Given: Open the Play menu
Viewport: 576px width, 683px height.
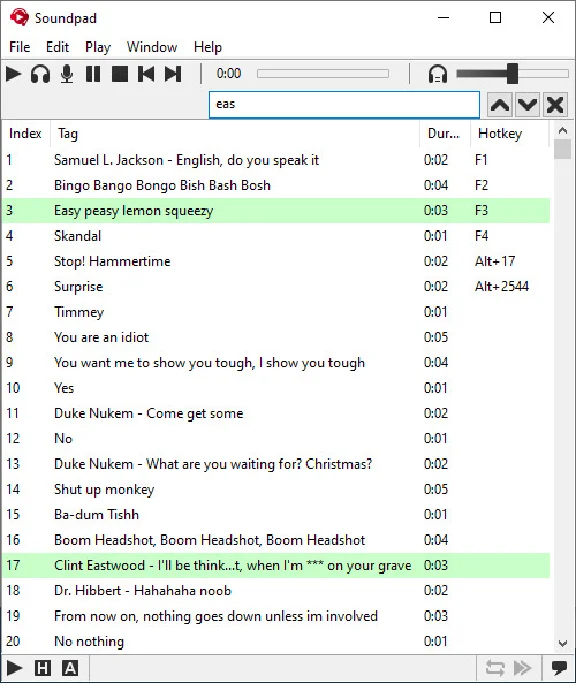Looking at the screenshot, I should (98, 47).
